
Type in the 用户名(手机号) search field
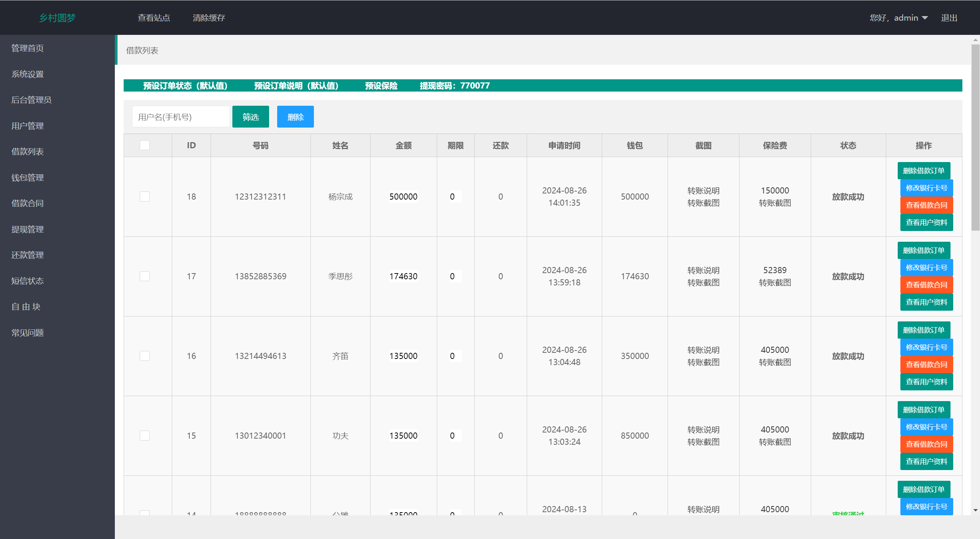coord(181,117)
